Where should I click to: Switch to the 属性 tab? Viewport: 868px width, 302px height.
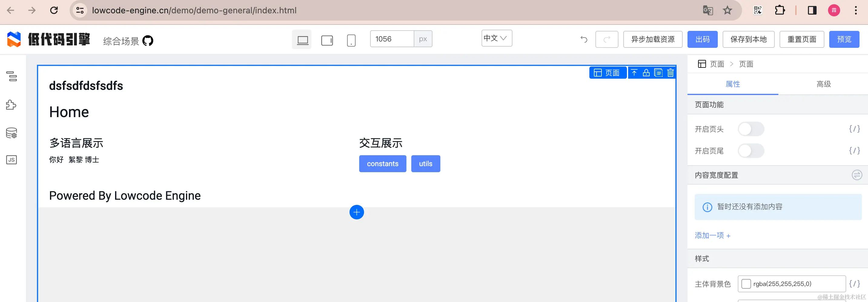733,84
